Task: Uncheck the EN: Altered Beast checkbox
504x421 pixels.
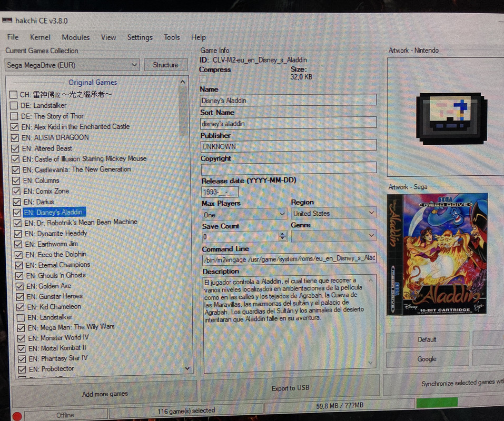Action: (15, 148)
